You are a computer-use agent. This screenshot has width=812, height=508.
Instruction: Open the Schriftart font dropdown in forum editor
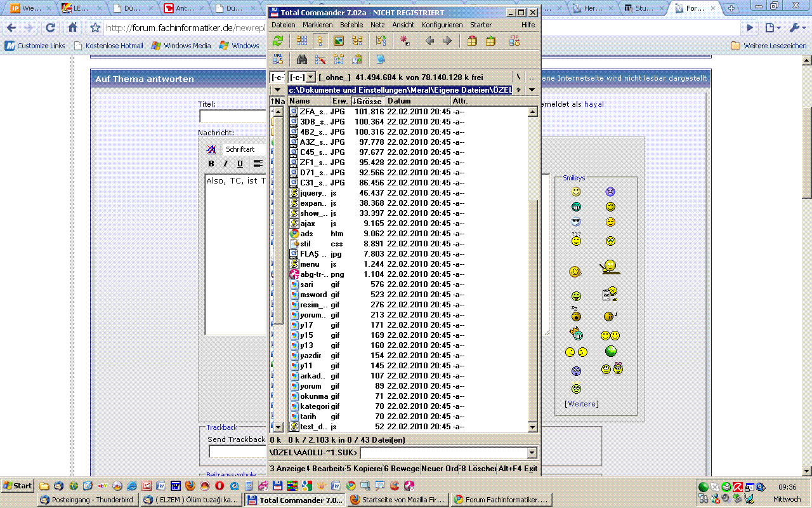coord(244,150)
